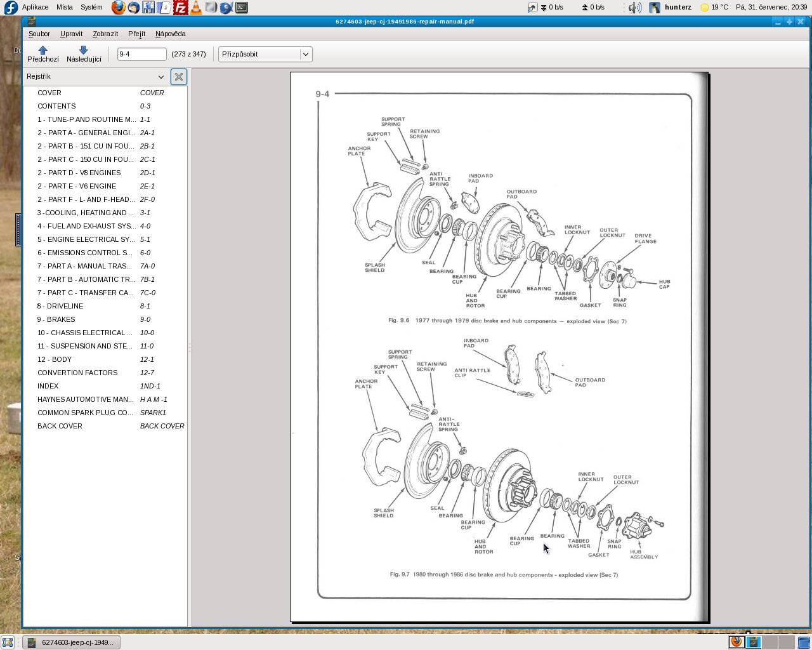812x650 pixels.
Task: Open the documents launcher icon in the panel
Action: [x=164, y=8]
